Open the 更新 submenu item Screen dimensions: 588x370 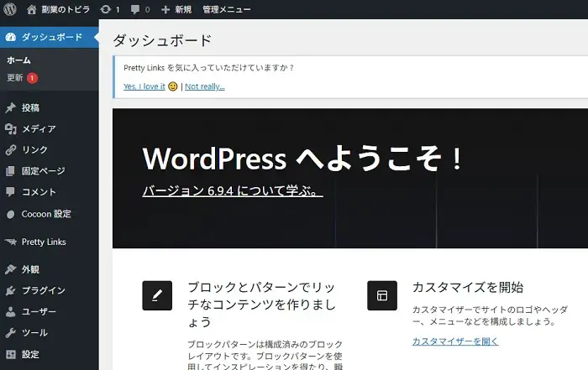pyautogui.click(x=15, y=78)
